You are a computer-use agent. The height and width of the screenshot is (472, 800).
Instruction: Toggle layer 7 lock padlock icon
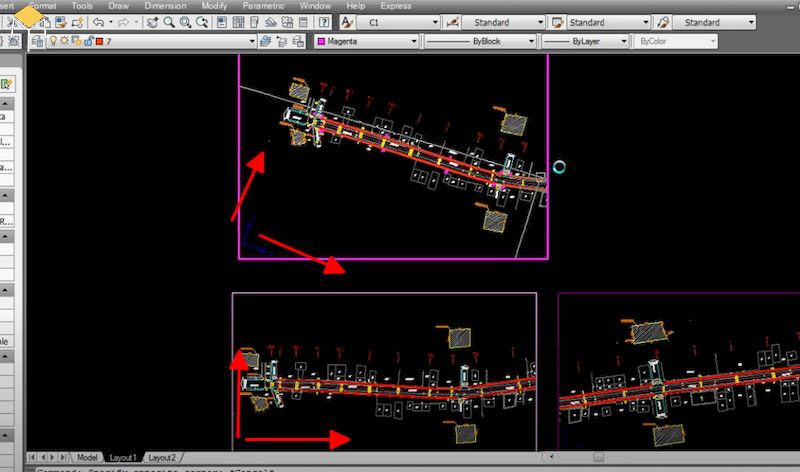tap(89, 41)
